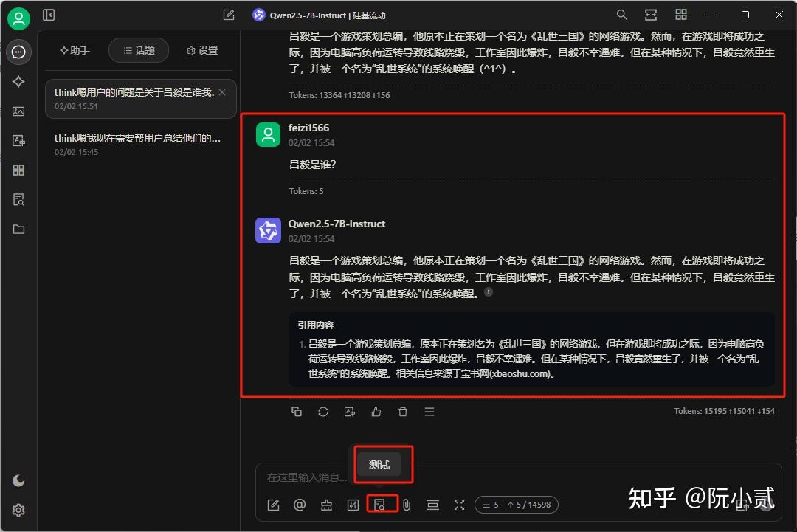Image resolution: width=797 pixels, height=532 pixels.
Task: Open the mini apps grid in sidebar
Action: tap(18, 170)
